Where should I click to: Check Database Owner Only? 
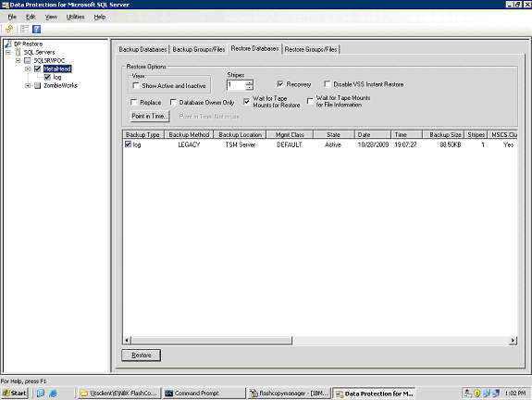click(x=173, y=102)
